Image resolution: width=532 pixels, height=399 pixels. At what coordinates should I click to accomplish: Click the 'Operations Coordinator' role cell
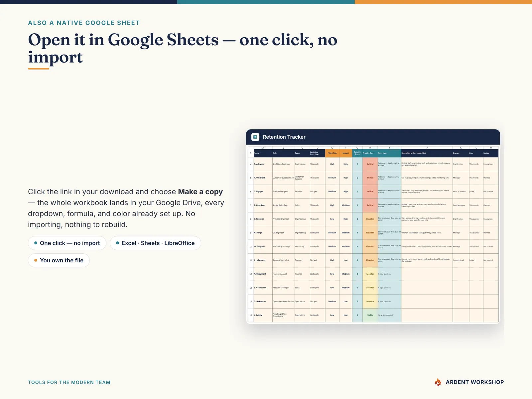[x=284, y=302]
